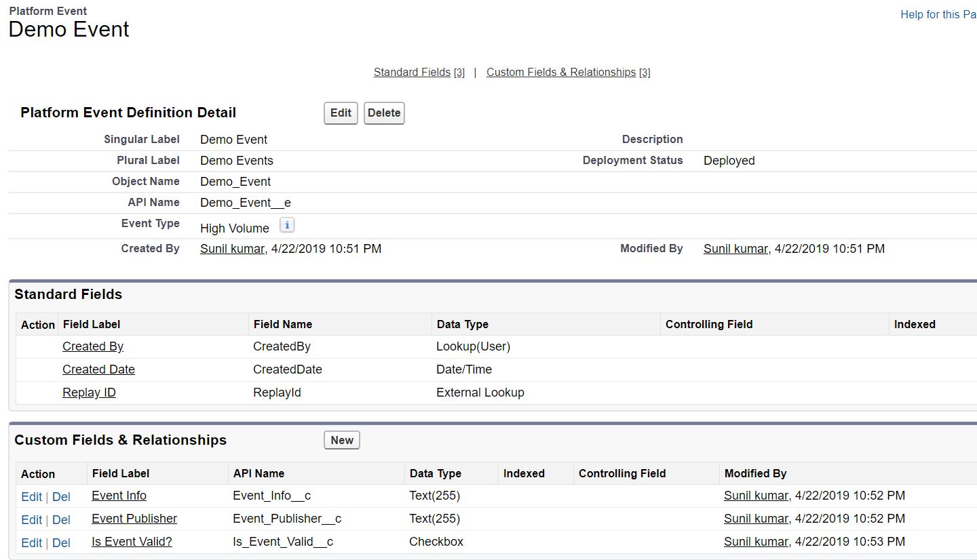Open the Created By field details

(92, 346)
